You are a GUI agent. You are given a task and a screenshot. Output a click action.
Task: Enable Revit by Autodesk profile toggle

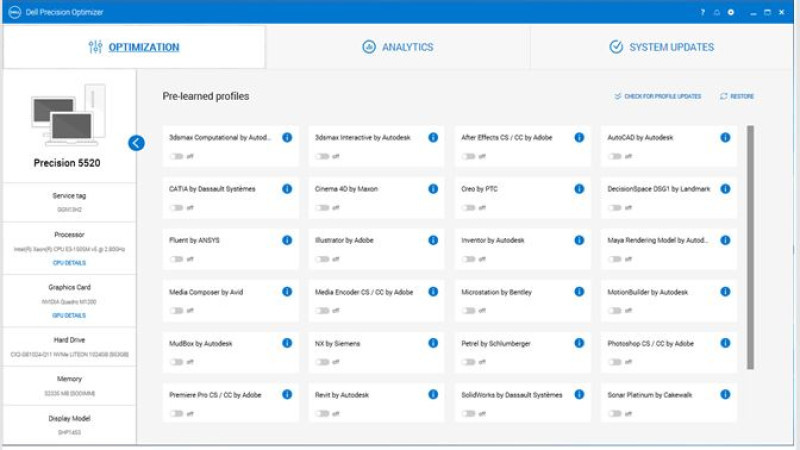click(322, 413)
